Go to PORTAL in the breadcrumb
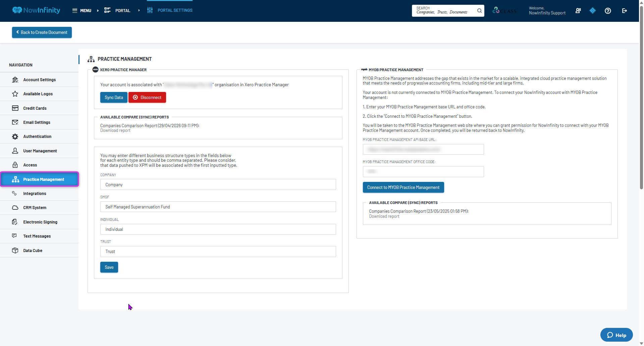 [x=117, y=10]
